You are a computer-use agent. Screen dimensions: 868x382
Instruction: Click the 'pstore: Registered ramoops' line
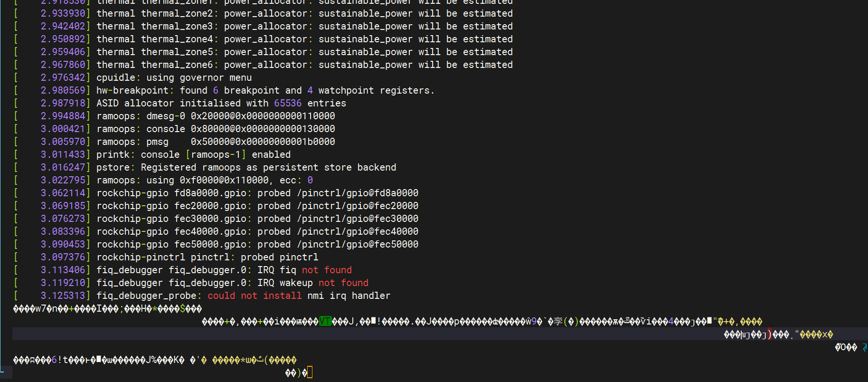246,167
